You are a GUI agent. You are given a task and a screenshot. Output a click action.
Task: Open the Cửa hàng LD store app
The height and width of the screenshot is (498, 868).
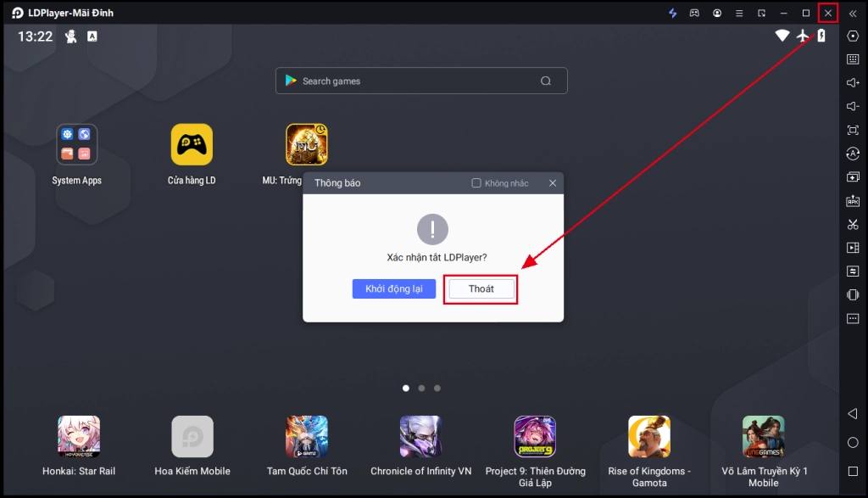pos(192,144)
